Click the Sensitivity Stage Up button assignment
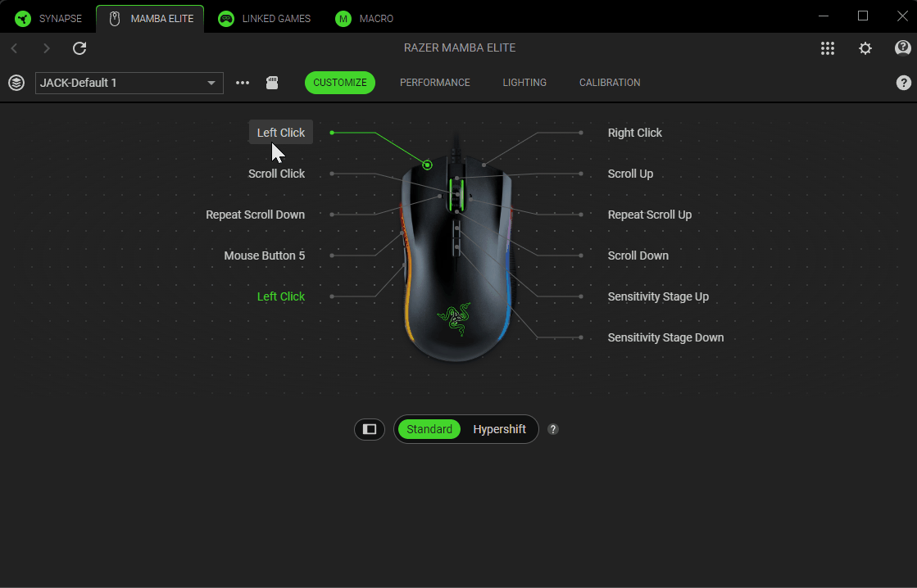Image resolution: width=917 pixels, height=588 pixels. [x=658, y=296]
